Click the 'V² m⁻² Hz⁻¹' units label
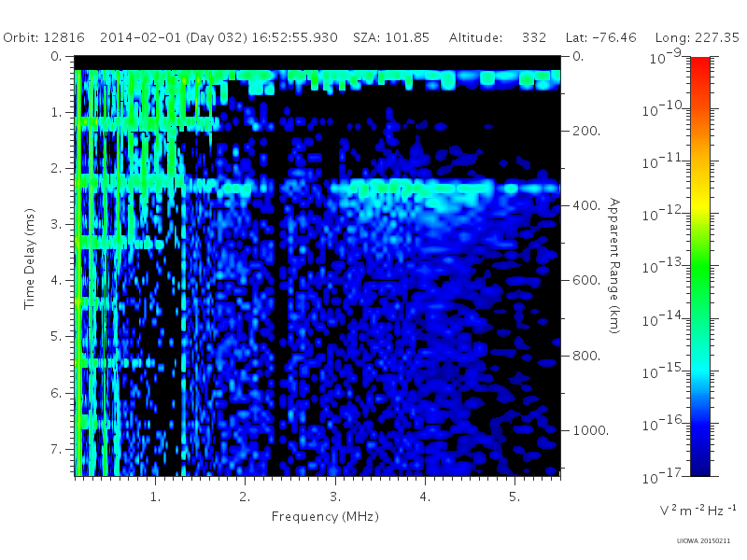 tap(698, 510)
